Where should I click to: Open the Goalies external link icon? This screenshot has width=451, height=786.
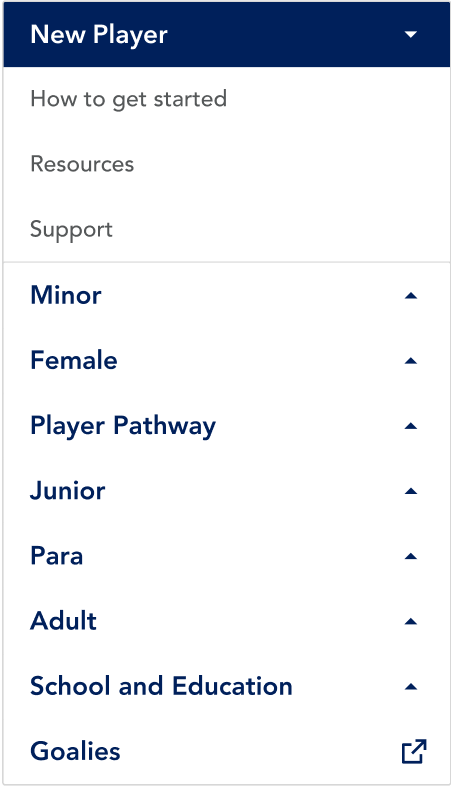(x=414, y=751)
